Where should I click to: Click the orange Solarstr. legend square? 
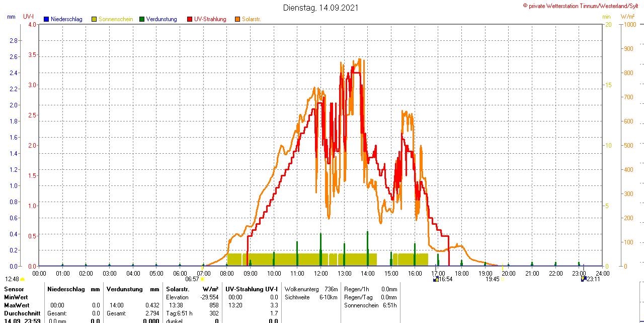[237, 19]
